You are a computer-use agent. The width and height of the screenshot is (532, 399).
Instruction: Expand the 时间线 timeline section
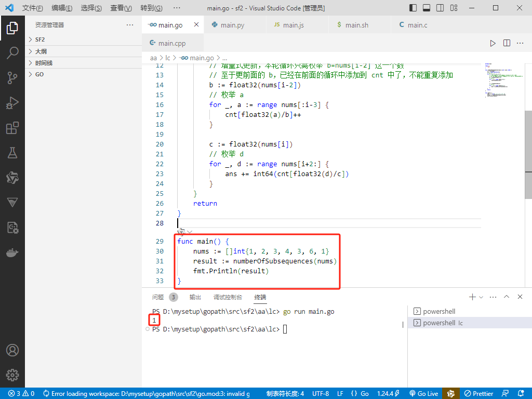point(84,63)
